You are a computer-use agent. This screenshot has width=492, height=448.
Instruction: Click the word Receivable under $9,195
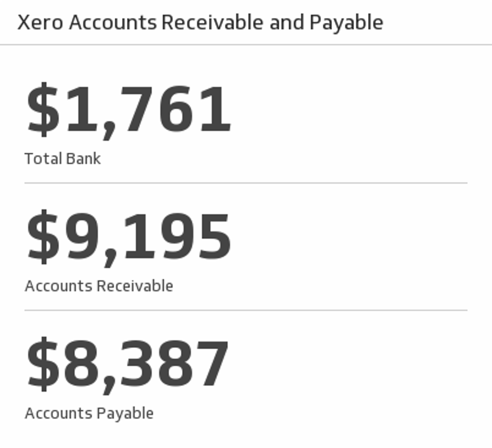click(x=135, y=286)
